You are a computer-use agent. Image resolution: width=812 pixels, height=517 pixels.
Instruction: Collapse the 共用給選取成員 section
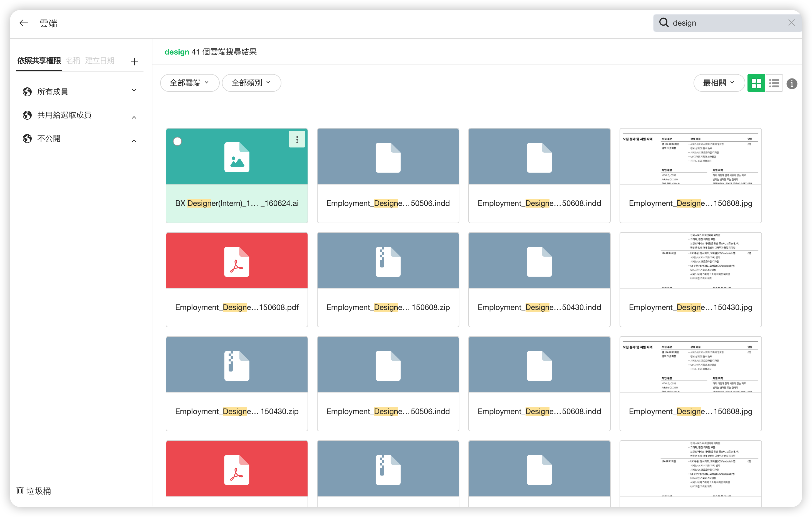tap(134, 117)
